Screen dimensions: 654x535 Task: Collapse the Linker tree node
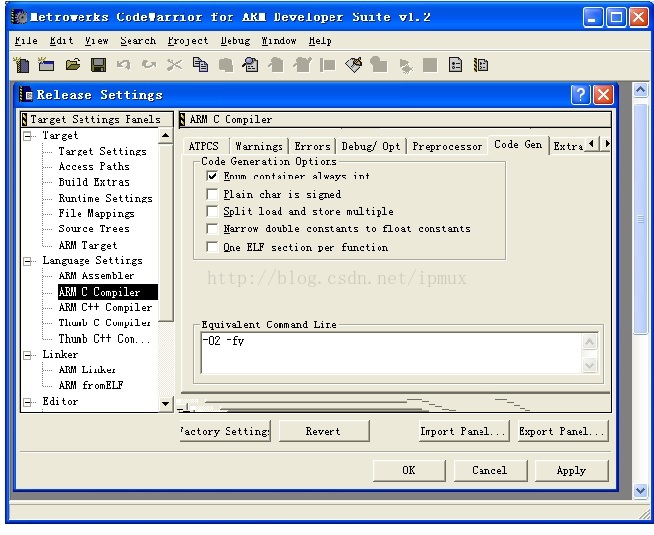tap(28, 355)
